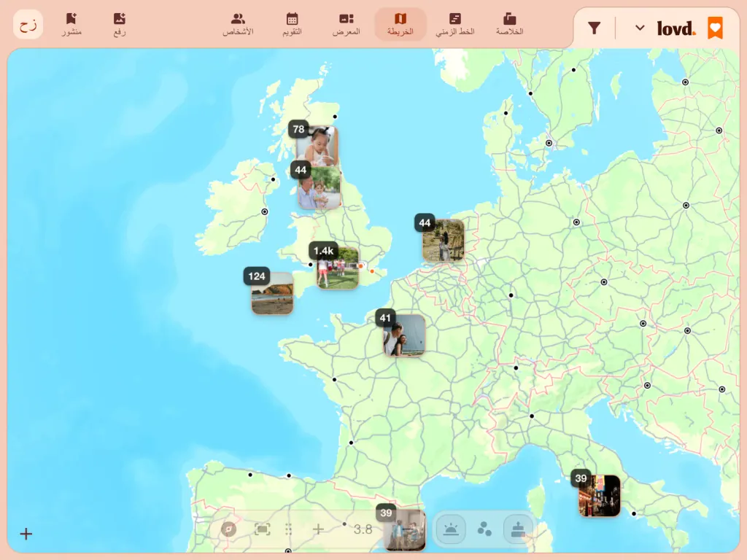Expand the chevron next to lovd logo

(640, 28)
